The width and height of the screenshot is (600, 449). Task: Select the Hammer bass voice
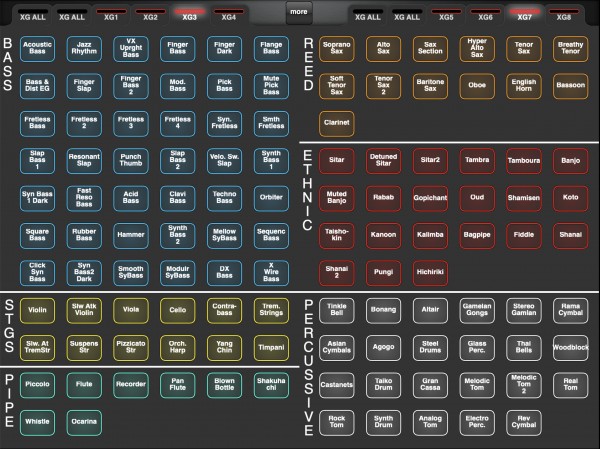pyautogui.click(x=131, y=235)
